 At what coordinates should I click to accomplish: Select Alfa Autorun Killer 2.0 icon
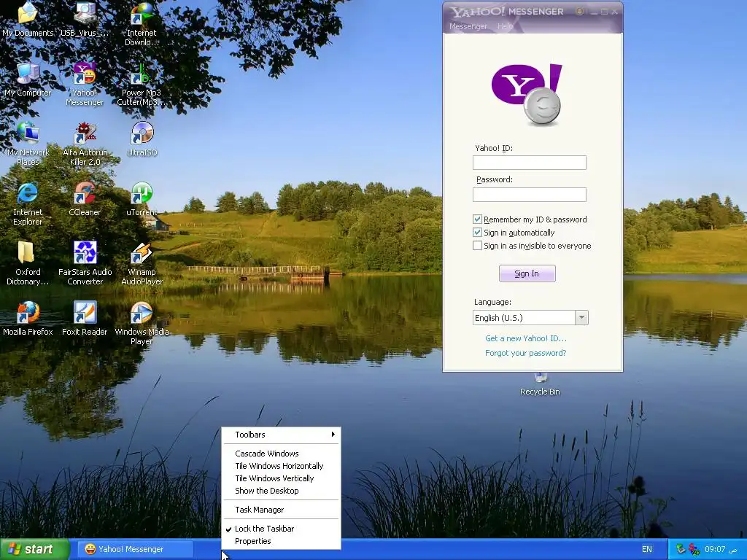point(85,144)
